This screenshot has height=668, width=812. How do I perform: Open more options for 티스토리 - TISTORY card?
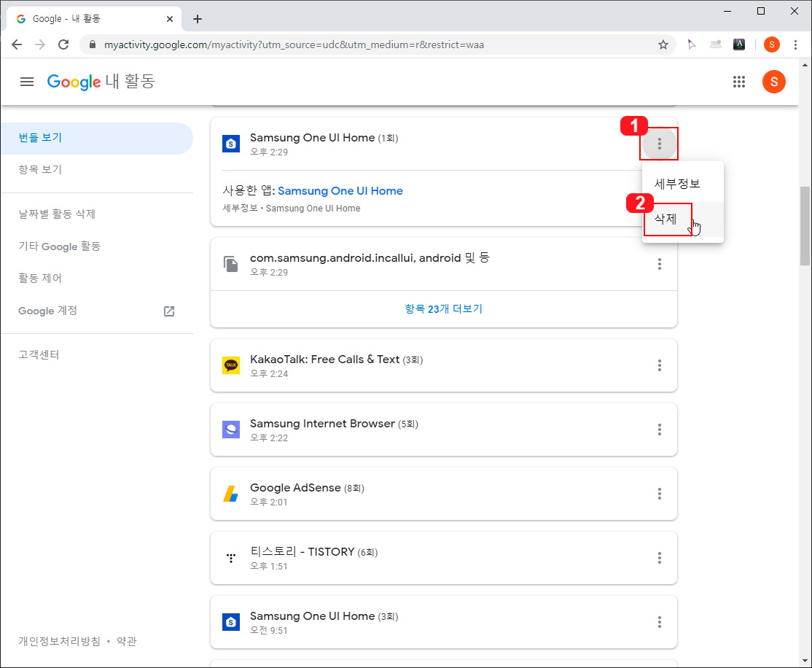(659, 558)
